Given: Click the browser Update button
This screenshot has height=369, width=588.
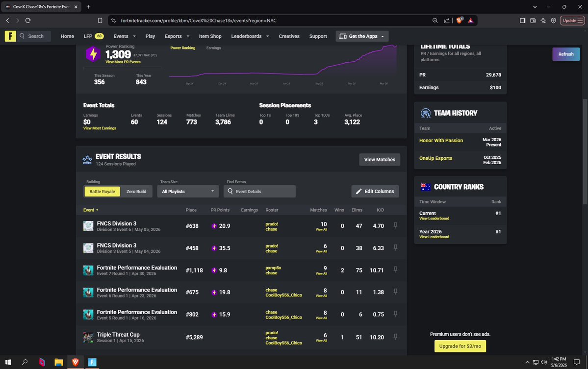Looking at the screenshot, I should 572,21.
